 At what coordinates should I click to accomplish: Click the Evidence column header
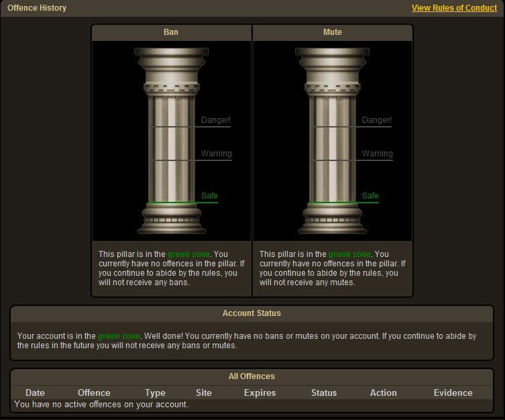click(x=453, y=392)
